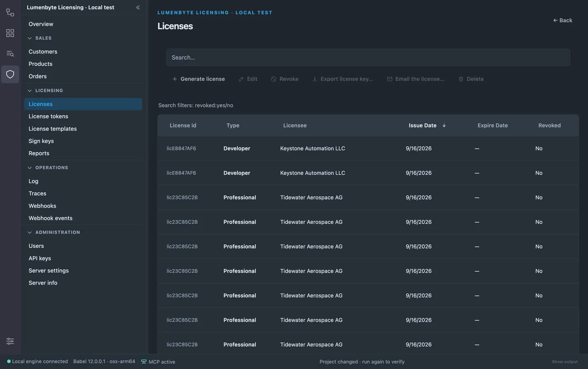Sort the table by Issue Date

(x=427, y=125)
